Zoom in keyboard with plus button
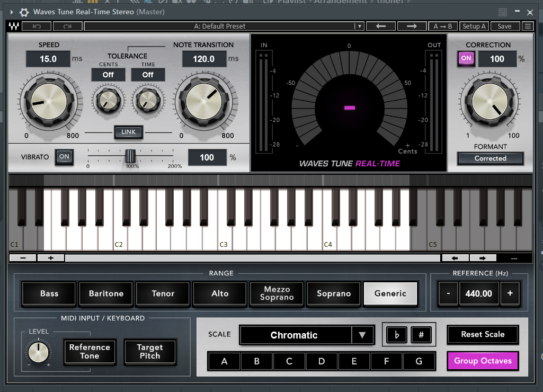The image size is (543, 392). (x=51, y=258)
